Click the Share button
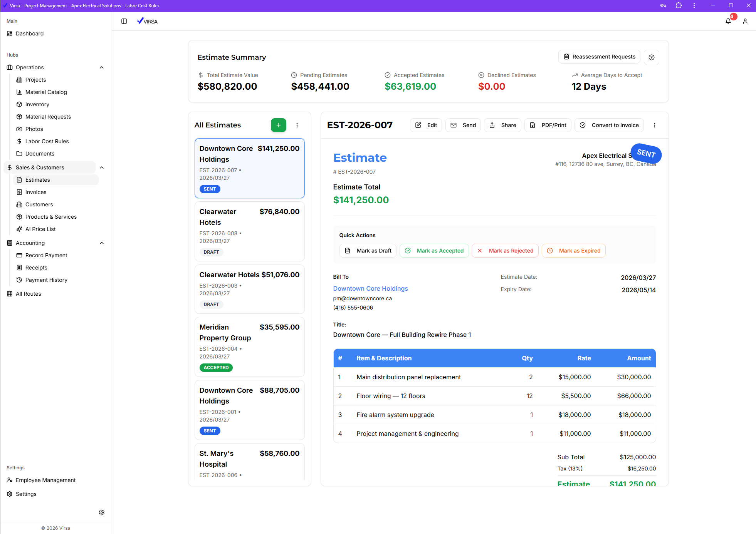This screenshot has height=534, width=756. click(502, 125)
